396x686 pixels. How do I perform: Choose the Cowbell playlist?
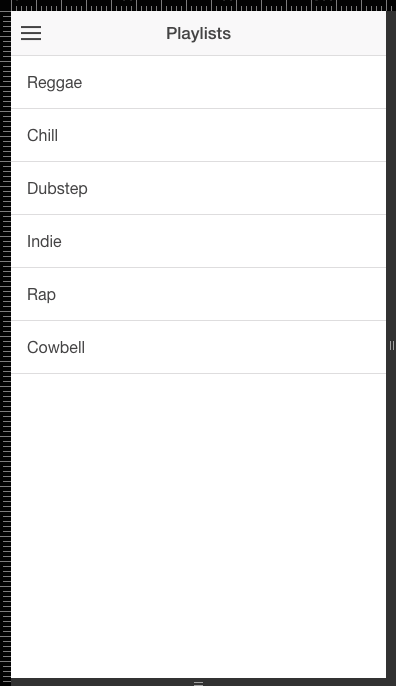[199, 347]
